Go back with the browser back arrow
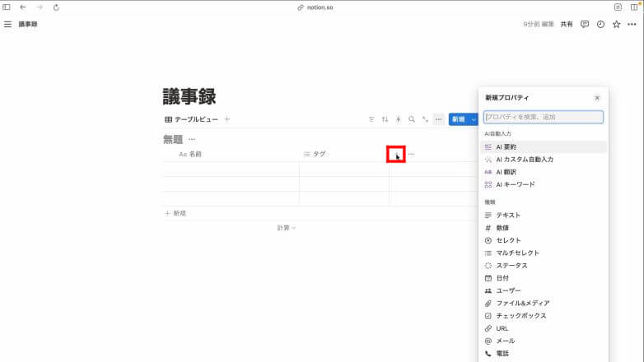Screen dimensions: 644x362 (23, 7)
